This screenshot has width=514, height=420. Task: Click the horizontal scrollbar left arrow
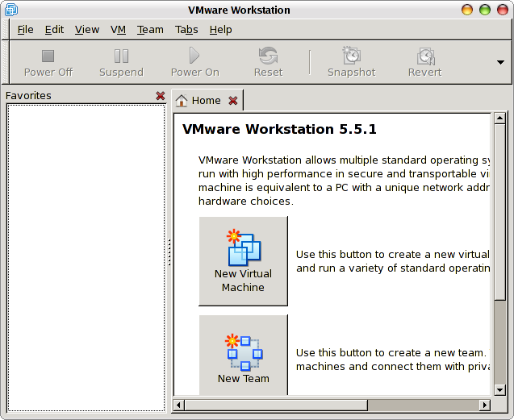click(178, 405)
